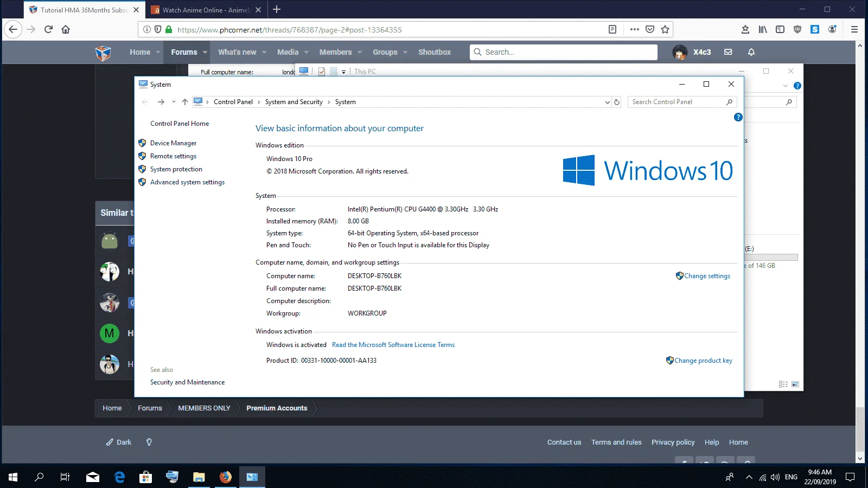
Task: Go up one level in Control Panel
Action: (185, 102)
